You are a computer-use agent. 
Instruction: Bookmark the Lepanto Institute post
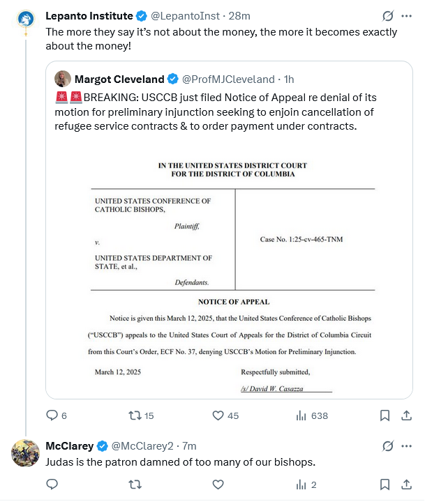coord(385,415)
